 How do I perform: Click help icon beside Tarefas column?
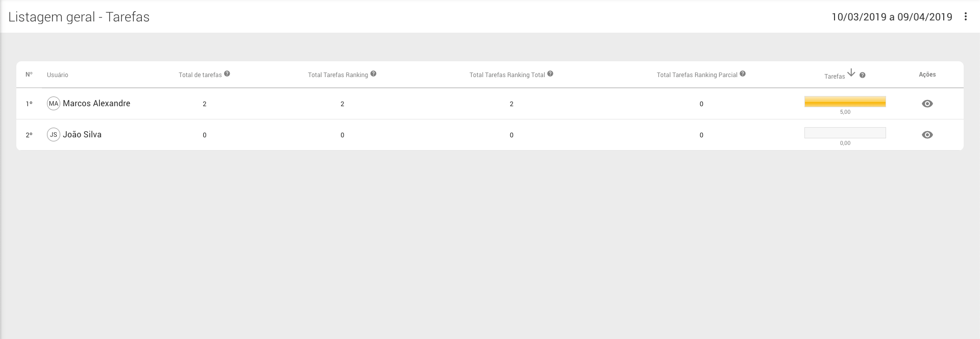[x=862, y=75]
